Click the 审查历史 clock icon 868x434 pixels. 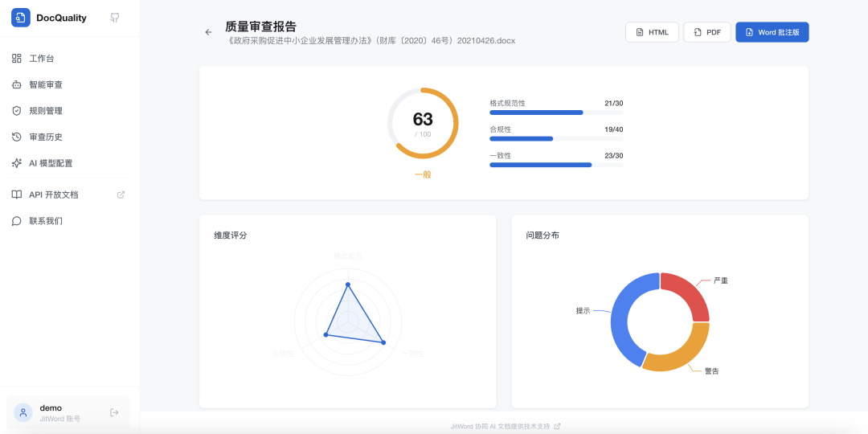[17, 137]
